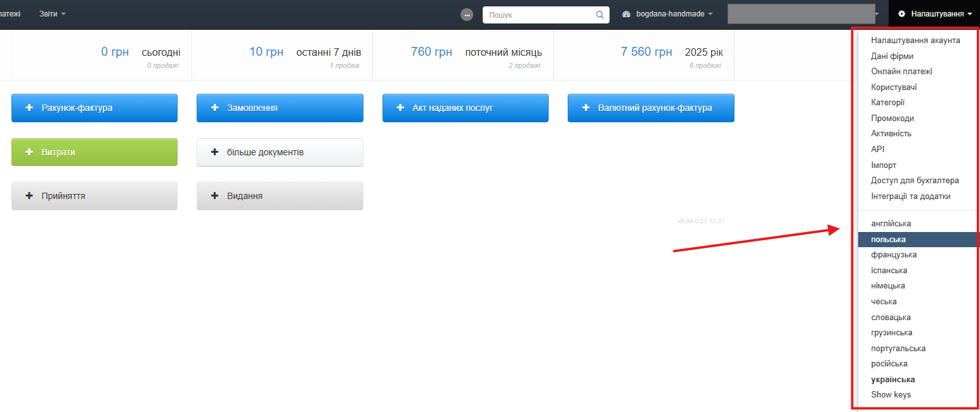Click the '1 продаж' text
The height and width of the screenshot is (412, 980).
tap(344, 65)
